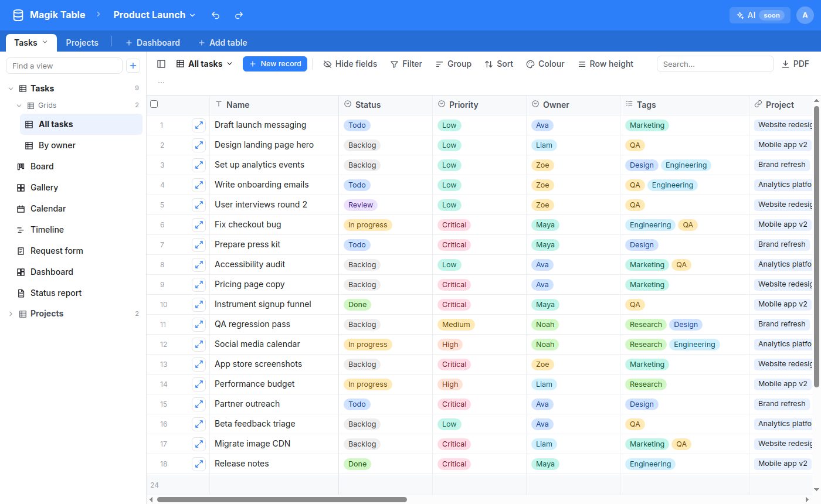Expand record for Draft launch messaging

point(199,125)
